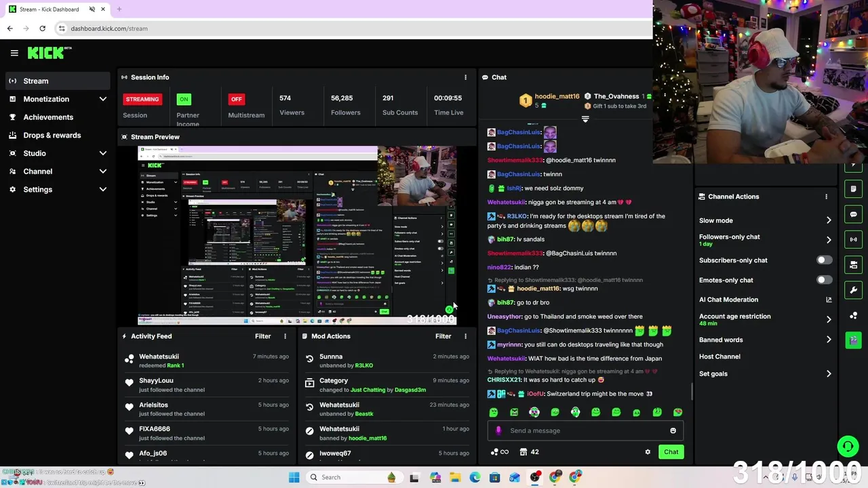Open Session Info three-dot options menu
The height and width of the screenshot is (488, 868).
[x=465, y=77]
